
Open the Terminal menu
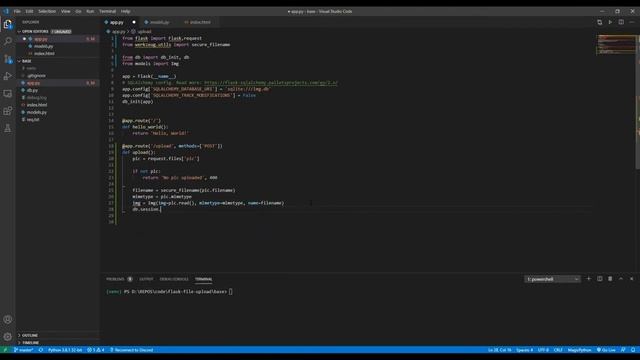coord(107,11)
